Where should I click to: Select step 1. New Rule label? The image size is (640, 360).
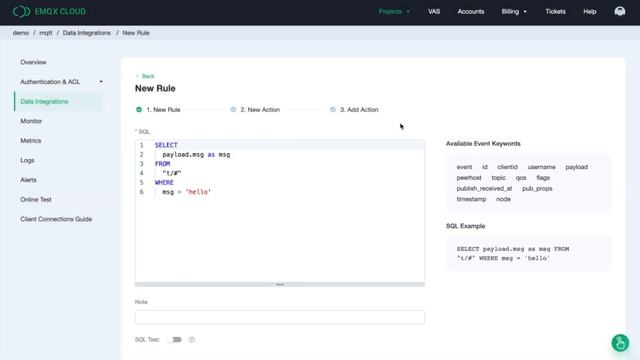click(x=163, y=109)
